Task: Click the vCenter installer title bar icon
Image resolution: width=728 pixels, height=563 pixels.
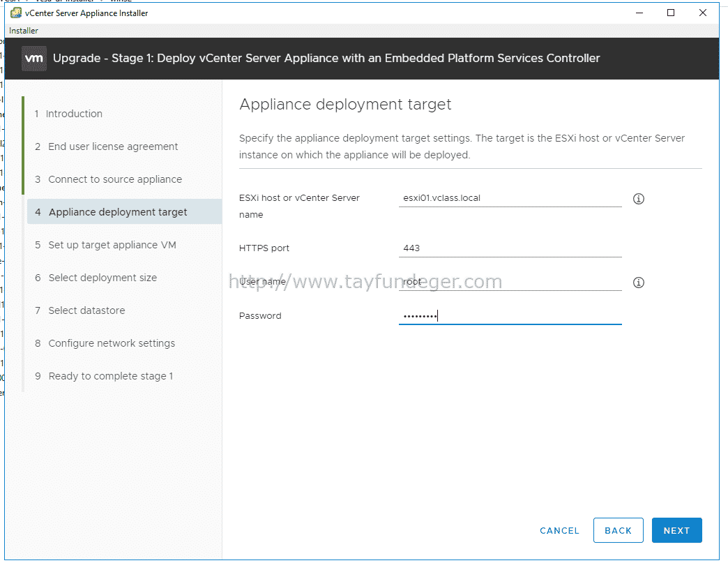Action: 16,13
